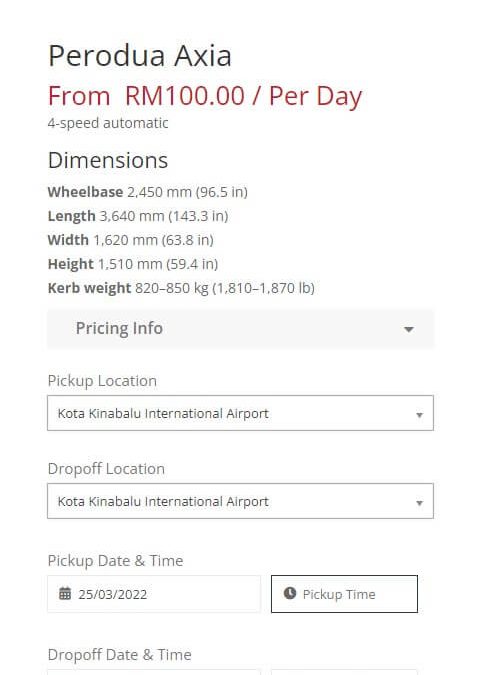Click the Kerb weight specification line
This screenshot has height=675, width=488.
tap(181, 288)
